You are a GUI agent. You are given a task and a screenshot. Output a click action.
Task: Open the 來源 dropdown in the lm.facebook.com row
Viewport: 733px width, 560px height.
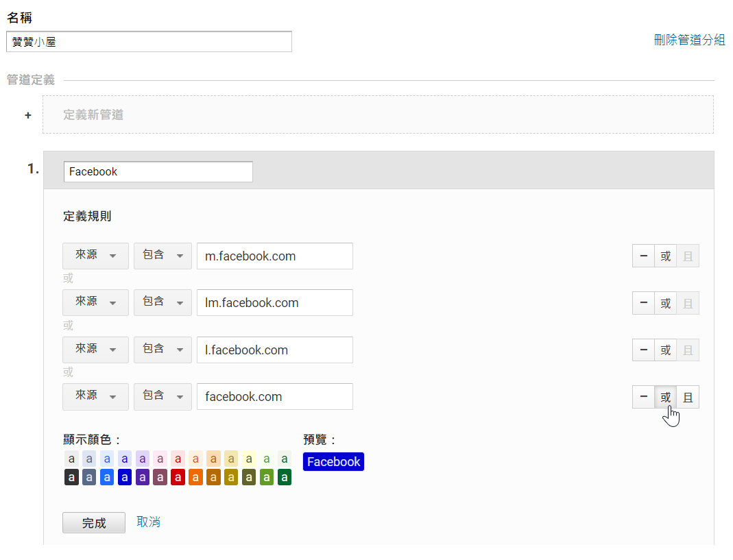95,302
